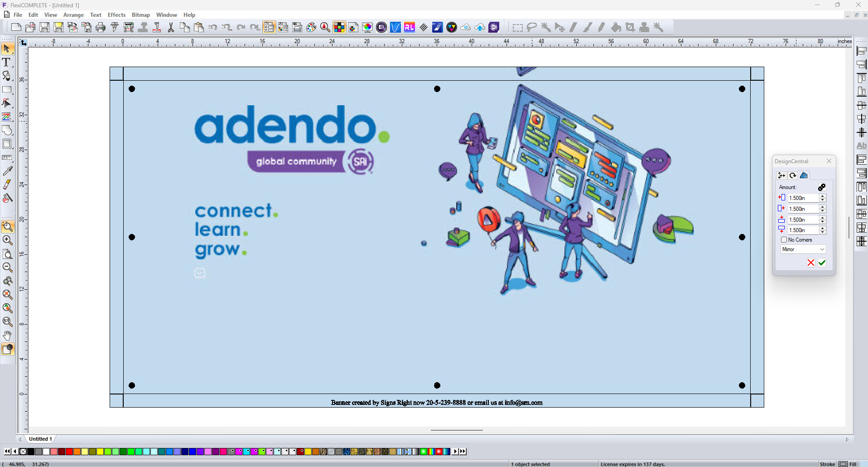Open the Bitmap menu
The width and height of the screenshot is (868, 467).
(x=140, y=15)
